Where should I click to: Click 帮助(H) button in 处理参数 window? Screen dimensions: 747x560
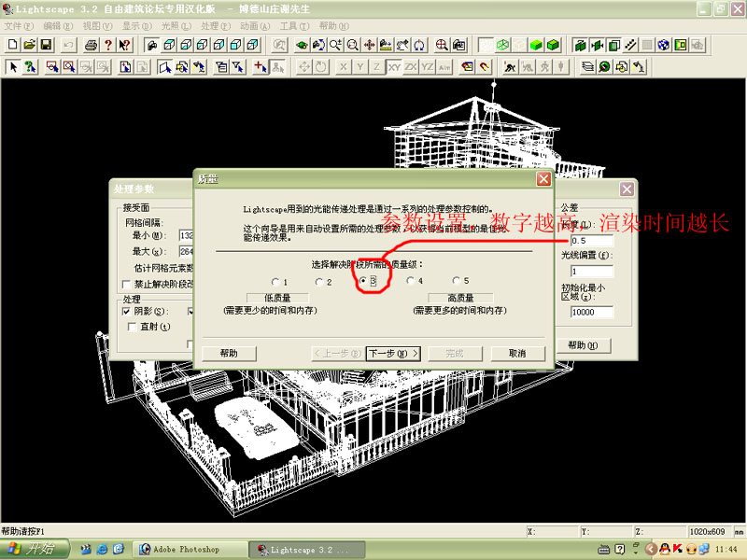tap(583, 345)
